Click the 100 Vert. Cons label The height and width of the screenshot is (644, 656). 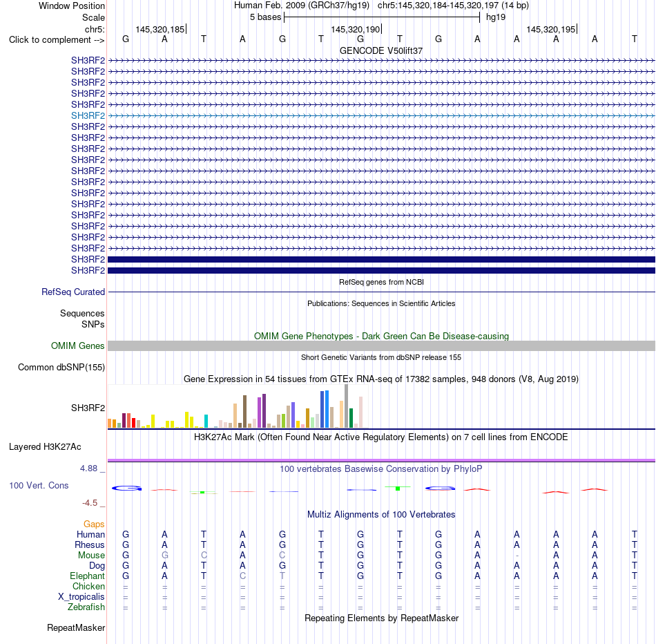(39, 485)
